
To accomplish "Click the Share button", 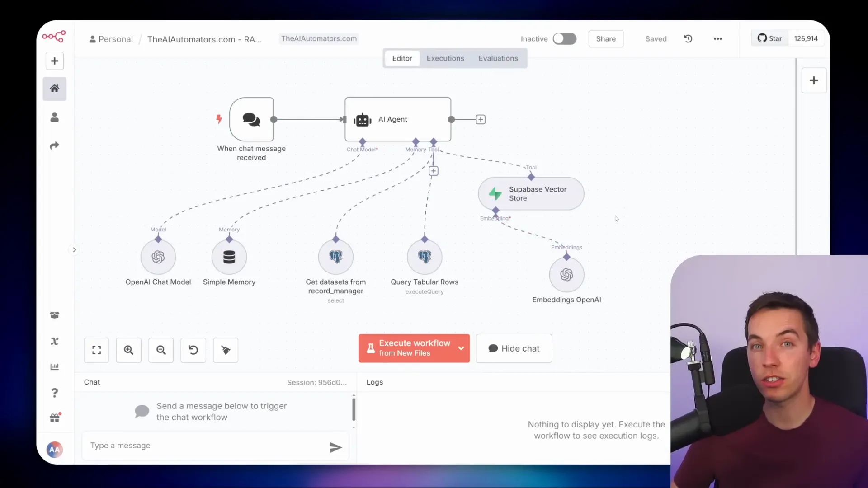I will [606, 39].
